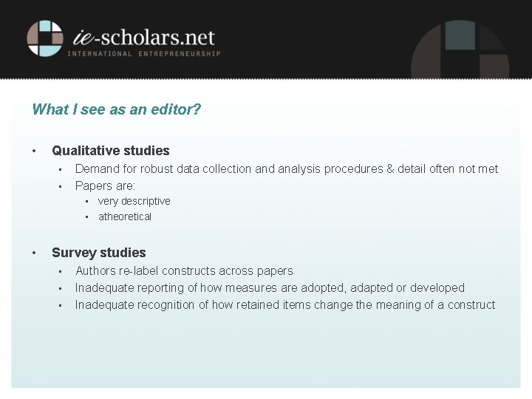Click the 'Papers are:' line
This screenshot has width=532, height=399.
tap(105, 185)
